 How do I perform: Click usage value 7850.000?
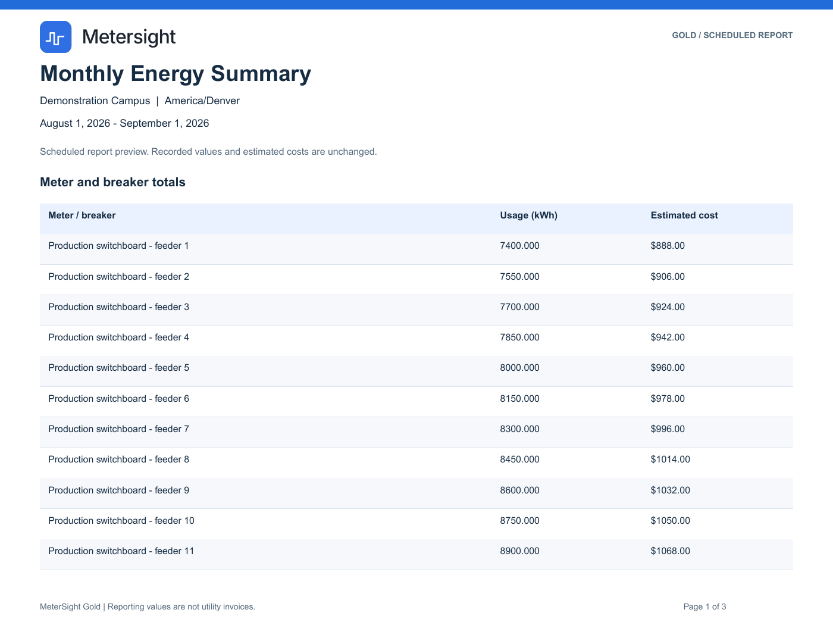[x=520, y=337]
